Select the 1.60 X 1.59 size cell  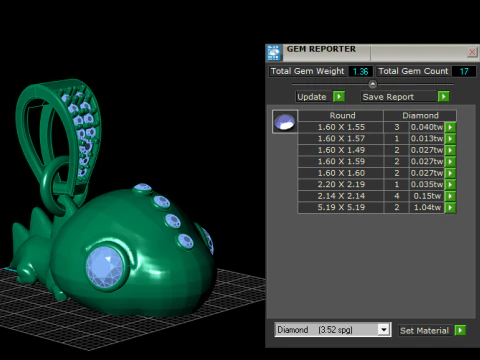click(341, 162)
